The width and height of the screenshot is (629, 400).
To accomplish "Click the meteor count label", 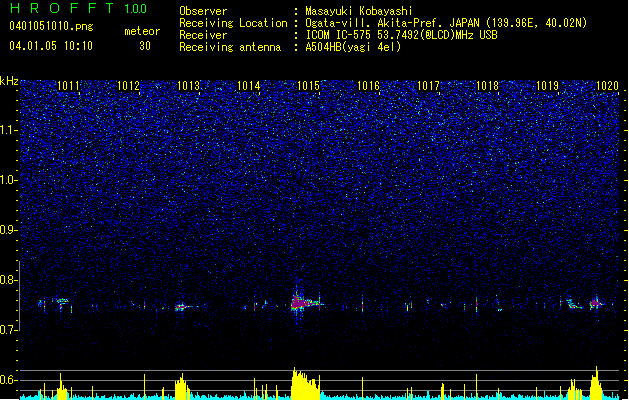I will point(142,31).
